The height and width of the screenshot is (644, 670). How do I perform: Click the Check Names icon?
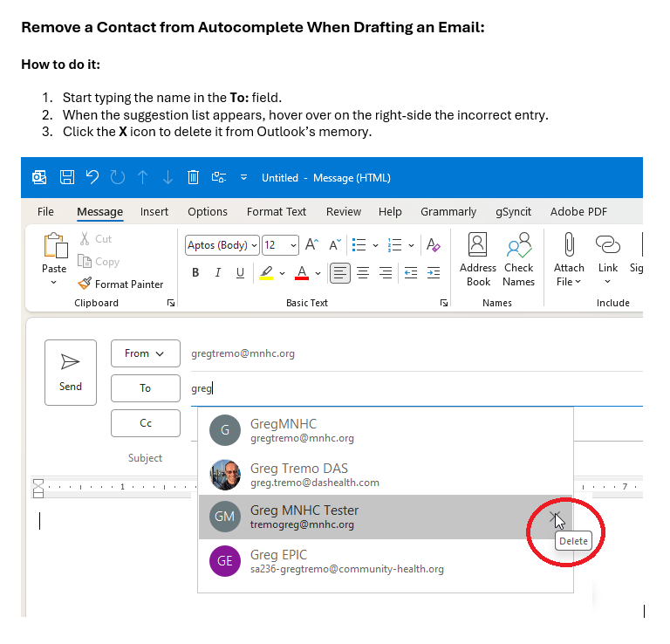[518, 259]
